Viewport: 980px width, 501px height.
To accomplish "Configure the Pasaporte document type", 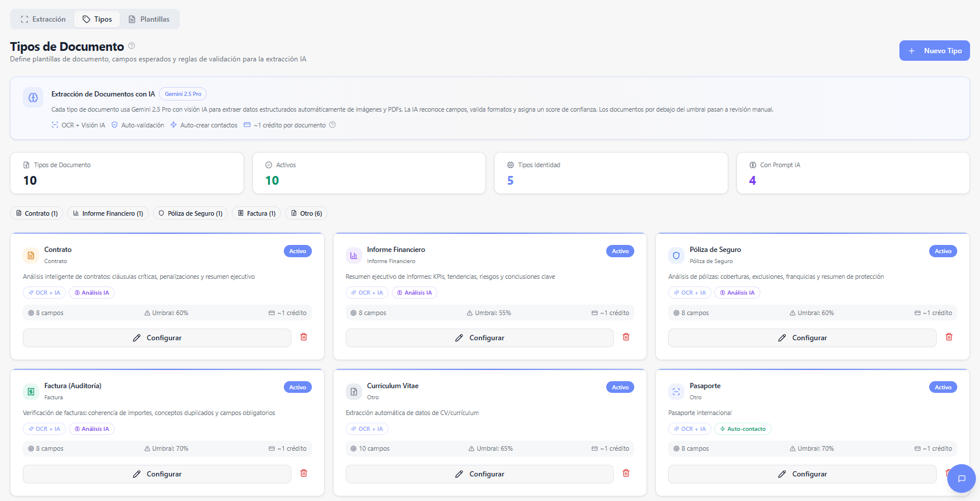I will 802,474.
